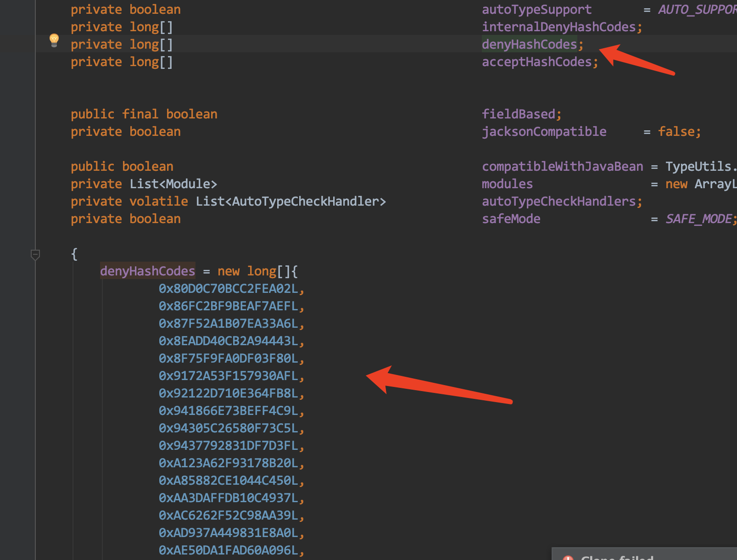Click the compatibleWithJavaBean field name
The height and width of the screenshot is (560, 737).
pos(562,167)
